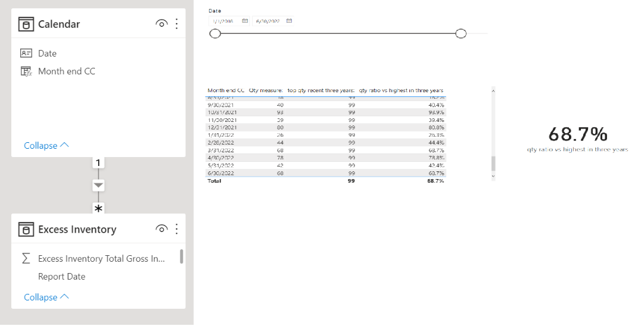Click the '*' cardinality marker above Excess Inventory

click(98, 208)
